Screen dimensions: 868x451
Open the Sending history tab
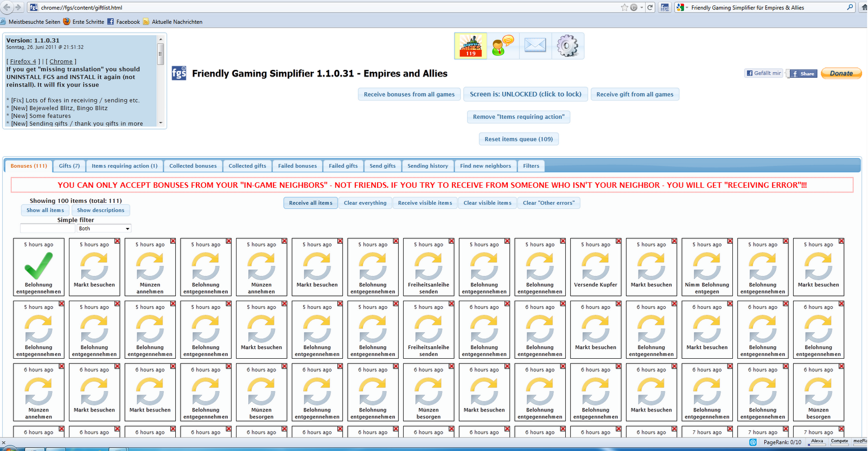(427, 166)
